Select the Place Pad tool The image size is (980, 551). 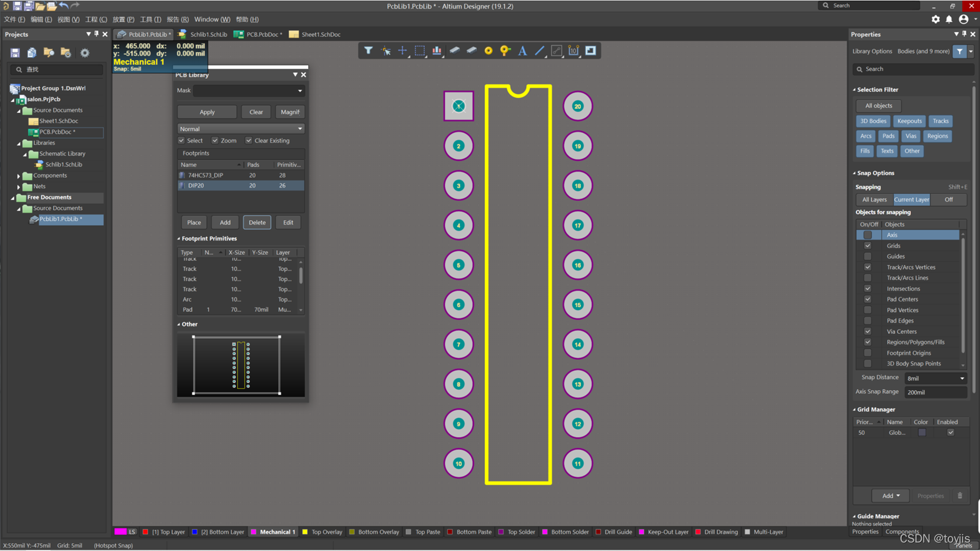coord(488,50)
